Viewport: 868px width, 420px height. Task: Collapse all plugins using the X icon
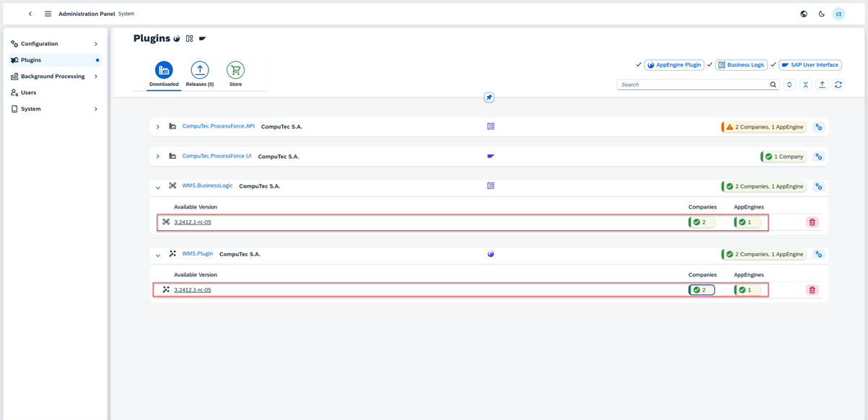(806, 84)
